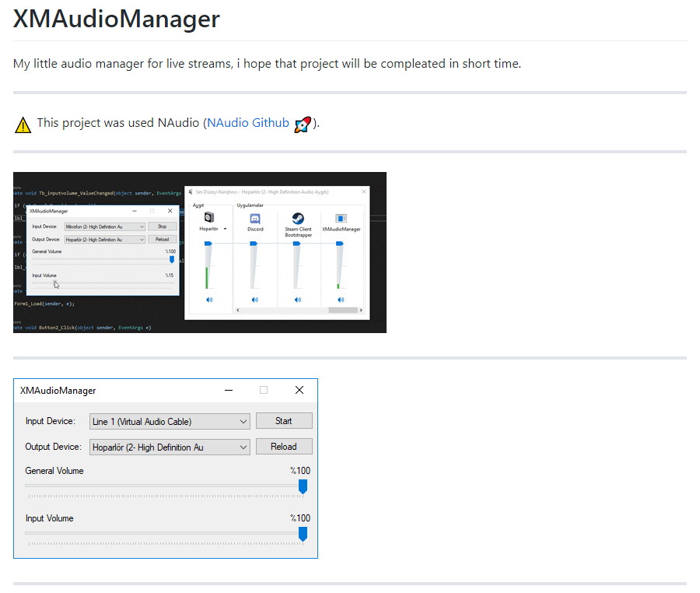Click the volume mixer horizontal scrollbar thumb
Screen dimensions: 700x593
coord(343,310)
